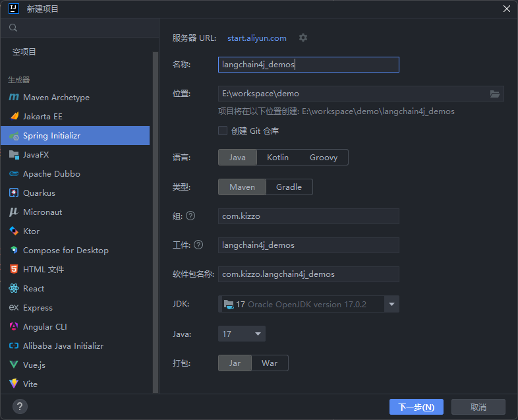This screenshot has height=420, width=518.
Task: Expand the JDK dropdown arrow
Action: (392, 304)
